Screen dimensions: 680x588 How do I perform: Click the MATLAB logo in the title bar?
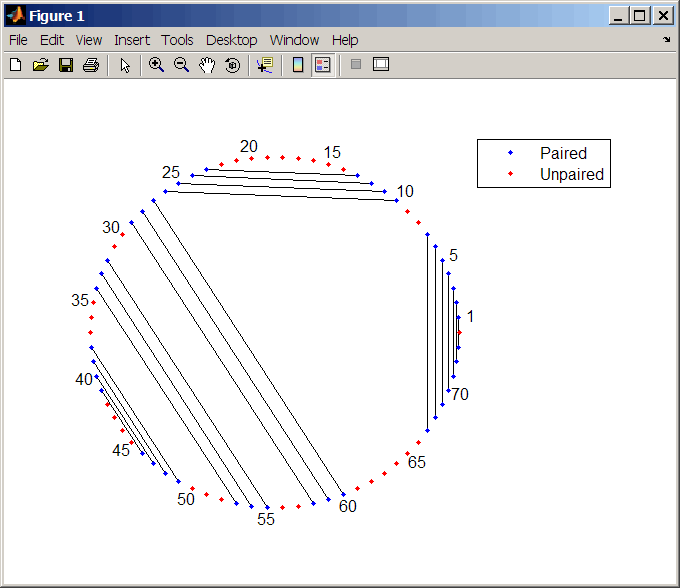(16, 15)
